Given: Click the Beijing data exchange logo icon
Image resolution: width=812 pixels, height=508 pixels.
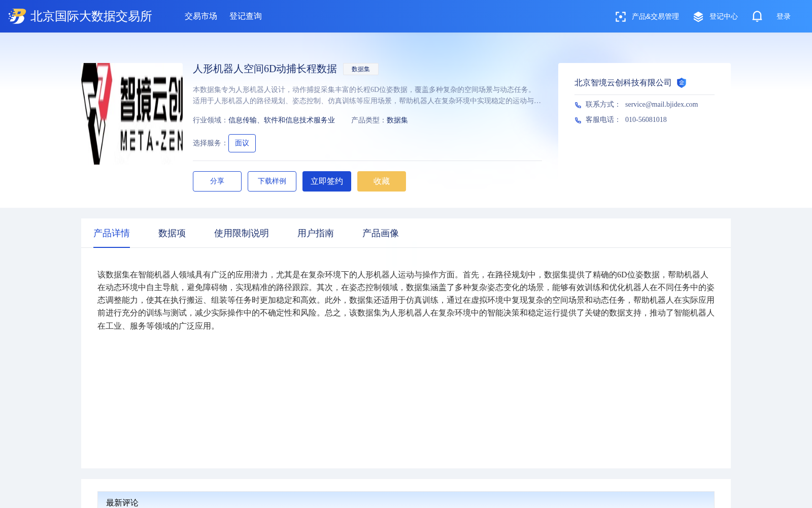Looking at the screenshot, I should click(x=17, y=16).
